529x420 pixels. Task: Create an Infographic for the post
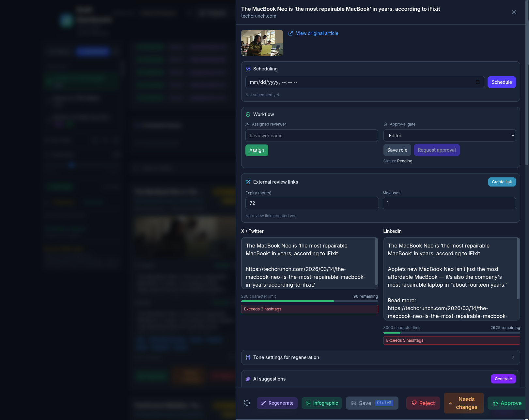(321, 403)
